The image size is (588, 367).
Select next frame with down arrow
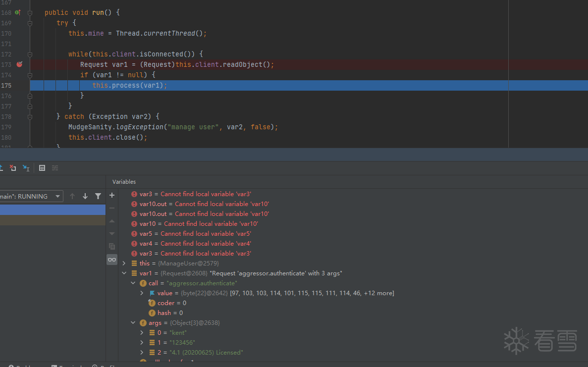85,196
